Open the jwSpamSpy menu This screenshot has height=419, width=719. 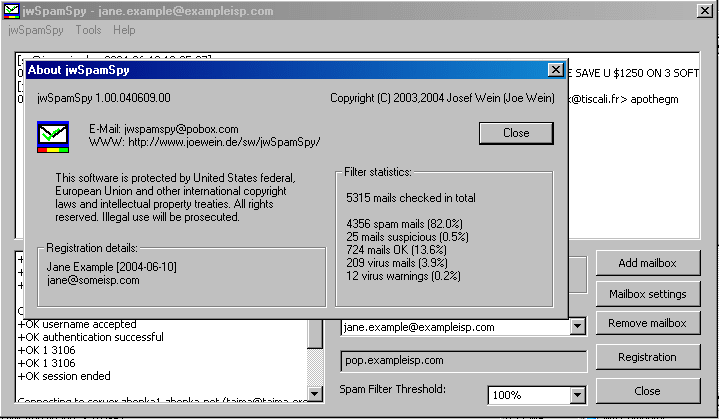(x=36, y=30)
